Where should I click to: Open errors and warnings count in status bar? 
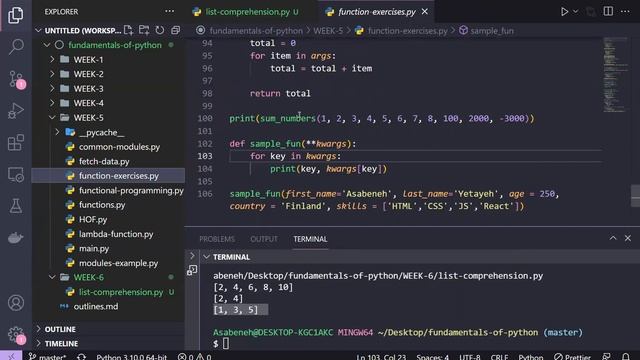[x=194, y=356]
